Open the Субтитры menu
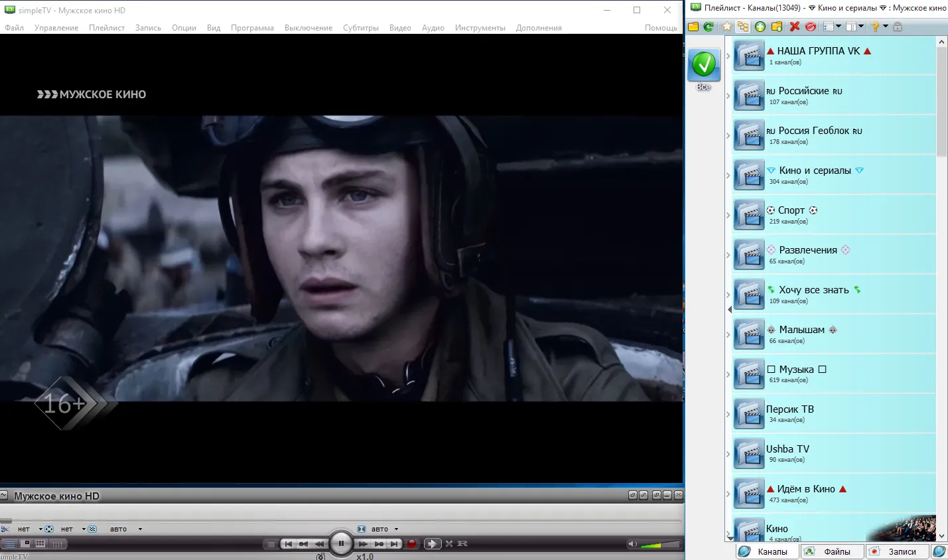 coord(361,28)
